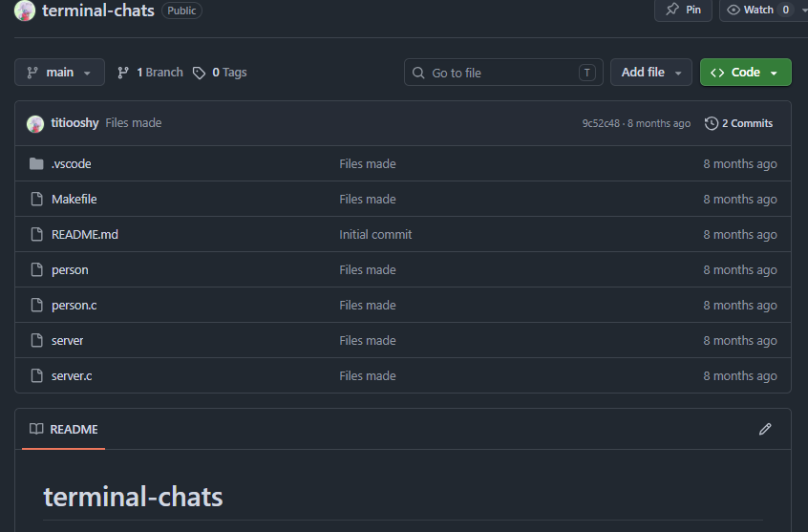Open the .vscode folder
Screen dimensions: 808x532
pos(71,164)
